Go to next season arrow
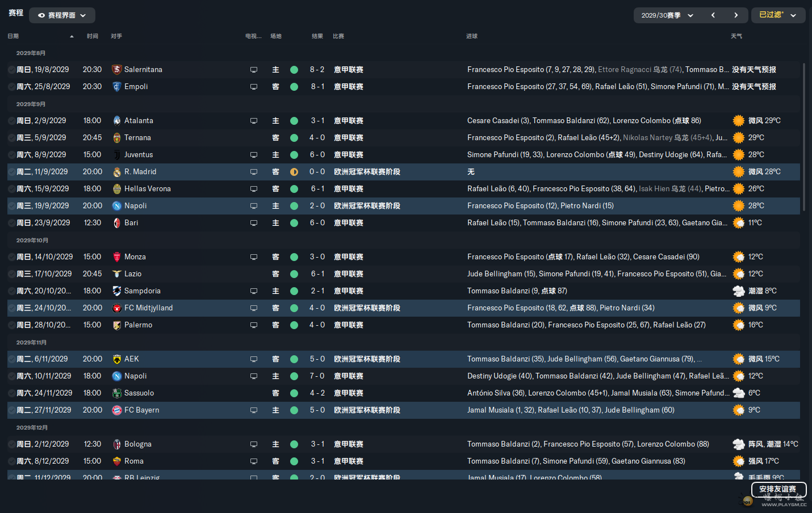 pos(736,15)
